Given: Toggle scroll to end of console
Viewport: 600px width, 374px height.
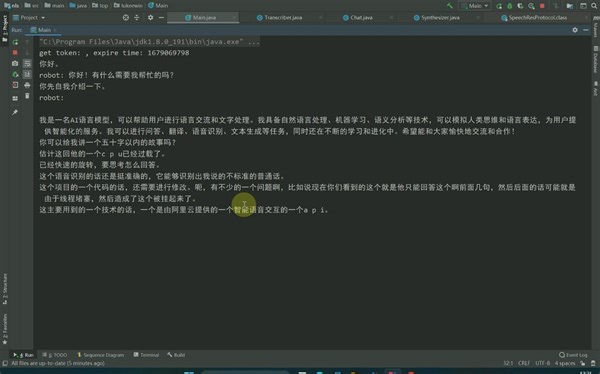Looking at the screenshot, I should 27,74.
